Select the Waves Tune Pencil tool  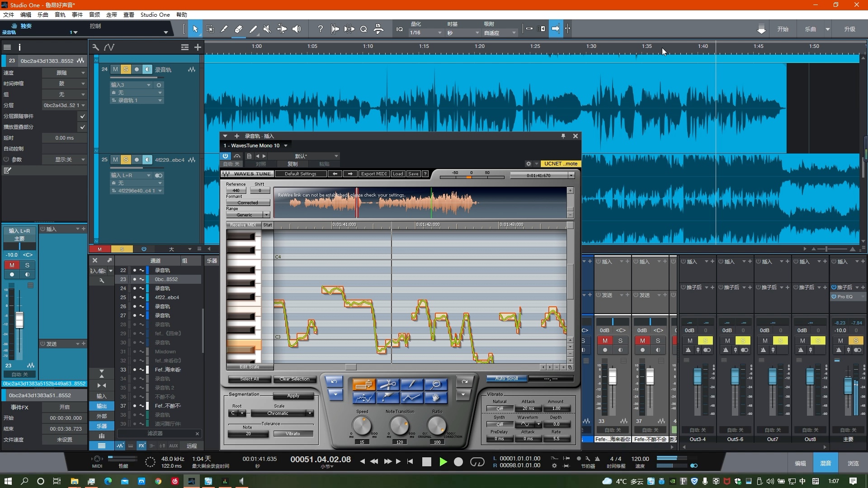(x=412, y=385)
